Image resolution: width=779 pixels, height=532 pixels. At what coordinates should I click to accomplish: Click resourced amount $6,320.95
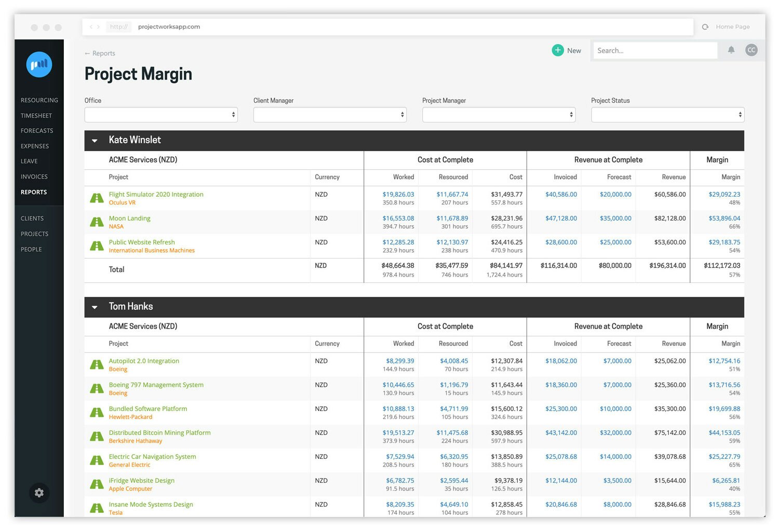click(x=454, y=457)
